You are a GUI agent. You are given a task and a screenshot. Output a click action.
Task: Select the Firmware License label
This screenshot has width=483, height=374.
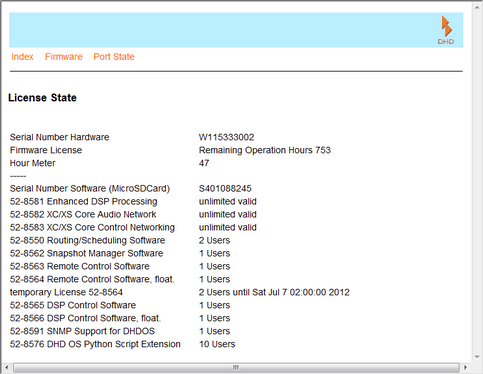tap(46, 150)
